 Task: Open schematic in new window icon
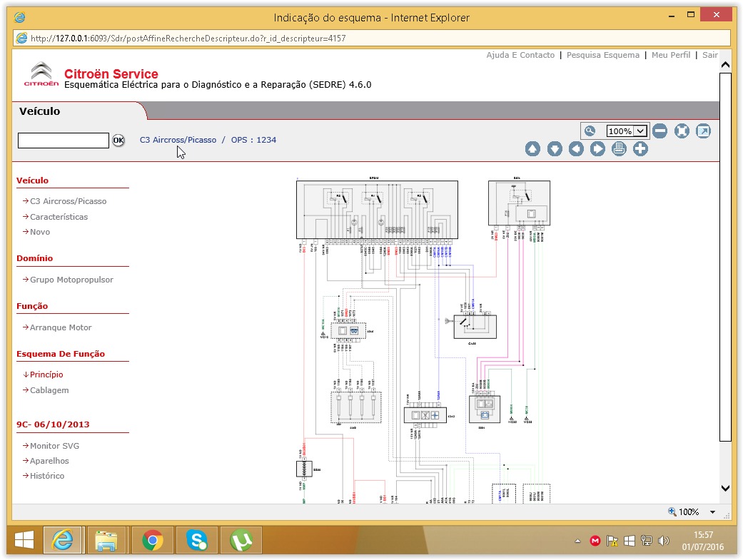(703, 131)
